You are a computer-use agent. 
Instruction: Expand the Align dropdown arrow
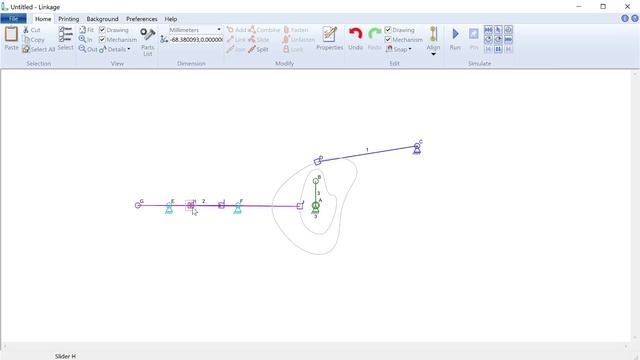(x=433, y=54)
